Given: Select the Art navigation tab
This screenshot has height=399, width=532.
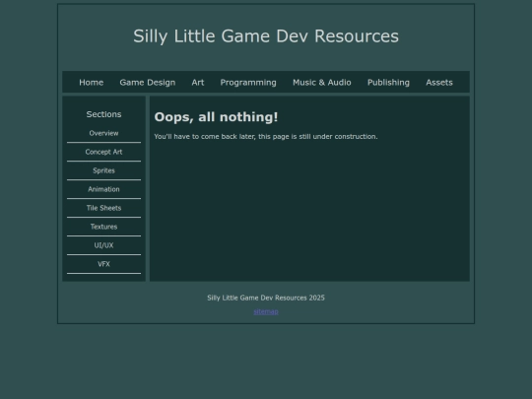Looking at the screenshot, I should click(198, 83).
